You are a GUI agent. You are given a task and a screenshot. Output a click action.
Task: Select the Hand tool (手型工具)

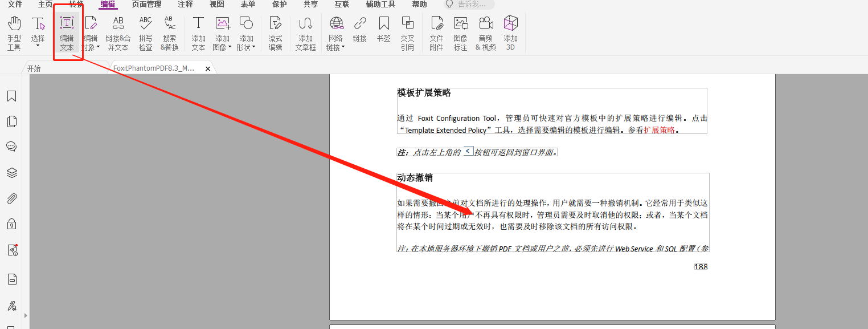tap(14, 33)
